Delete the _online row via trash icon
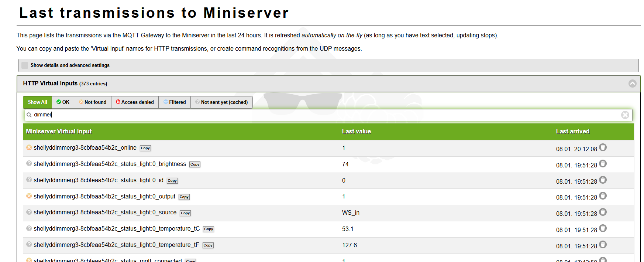 tap(603, 147)
